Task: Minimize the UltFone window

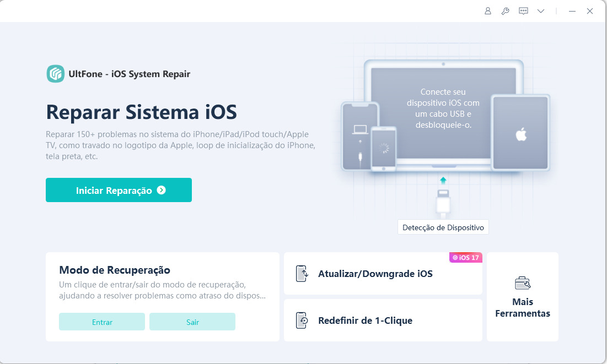Action: point(572,11)
